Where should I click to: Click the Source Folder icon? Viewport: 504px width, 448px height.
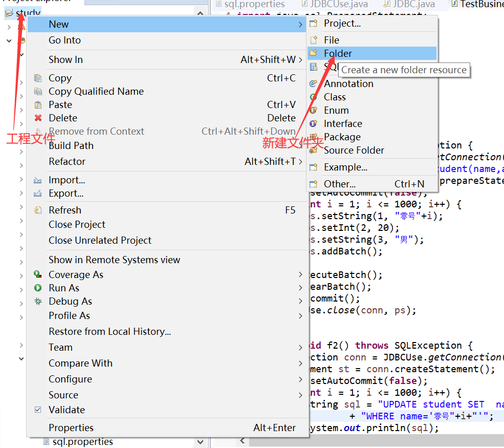[313, 150]
